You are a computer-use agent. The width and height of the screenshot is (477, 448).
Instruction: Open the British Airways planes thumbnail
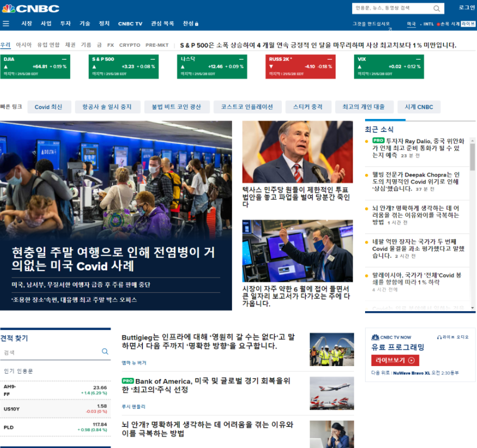tap(331, 393)
